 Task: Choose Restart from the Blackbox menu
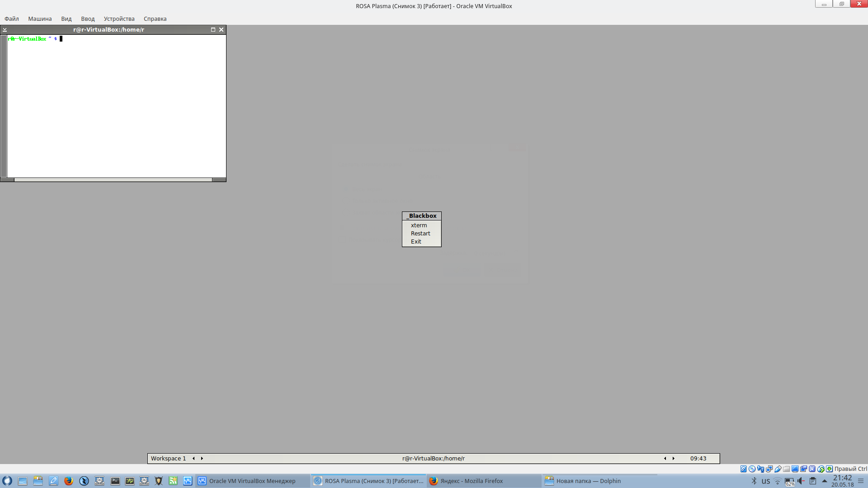(420, 233)
